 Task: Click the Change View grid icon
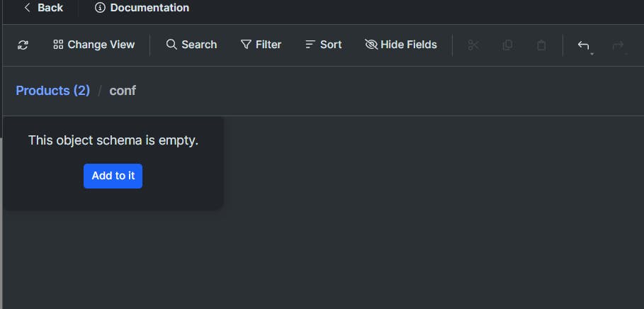pyautogui.click(x=58, y=45)
